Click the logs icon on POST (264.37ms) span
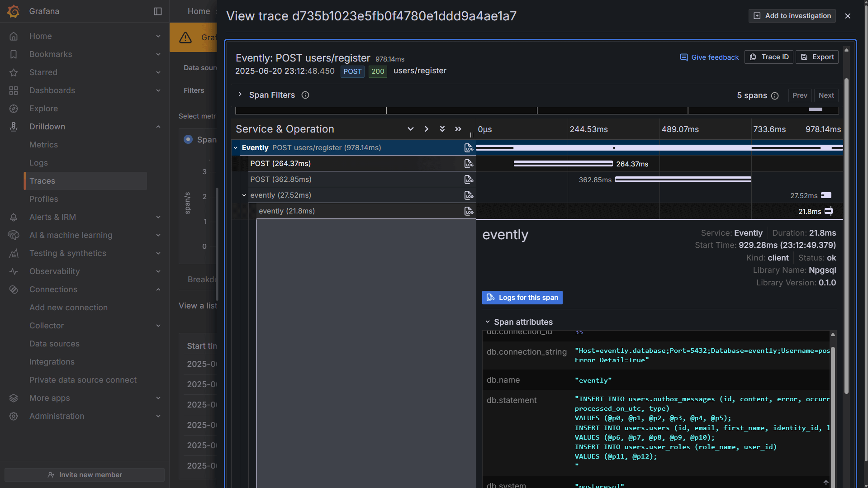Screen dimensions: 868x488 [x=469, y=163]
